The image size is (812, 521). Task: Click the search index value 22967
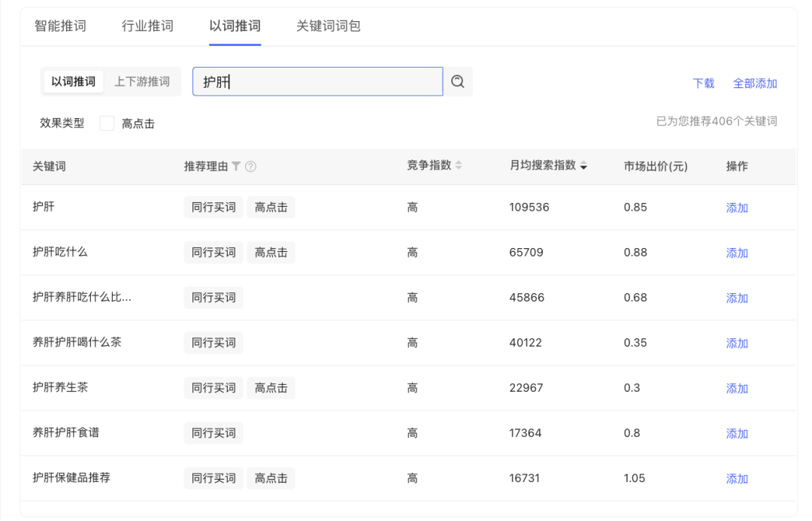point(526,388)
